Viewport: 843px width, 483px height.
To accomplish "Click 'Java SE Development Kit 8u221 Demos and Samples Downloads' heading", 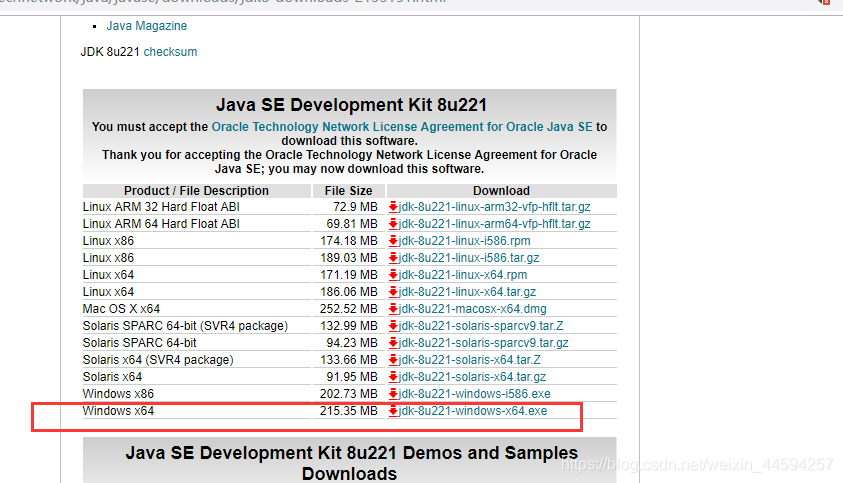I will tap(351, 463).
